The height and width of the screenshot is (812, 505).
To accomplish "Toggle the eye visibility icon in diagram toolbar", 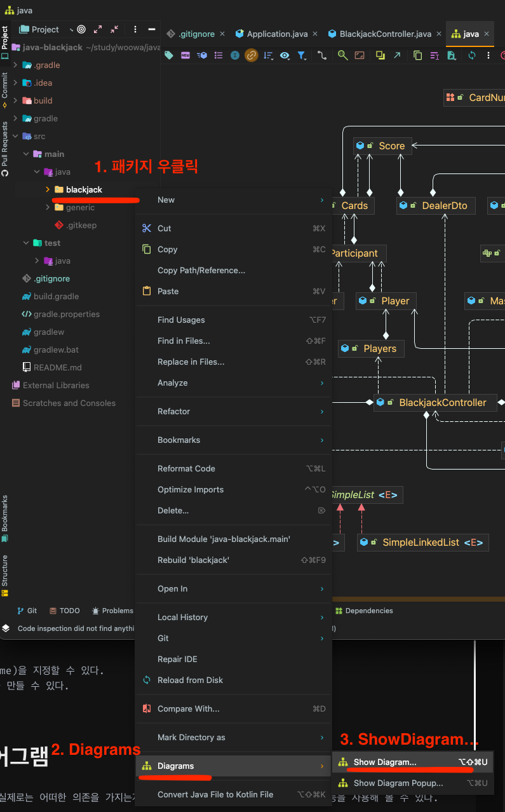I will pos(285,55).
